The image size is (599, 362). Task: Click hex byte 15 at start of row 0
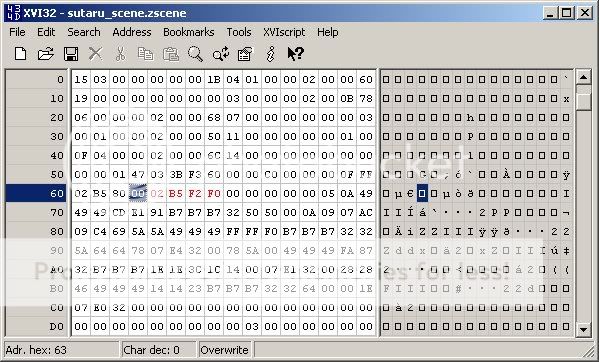(81, 79)
